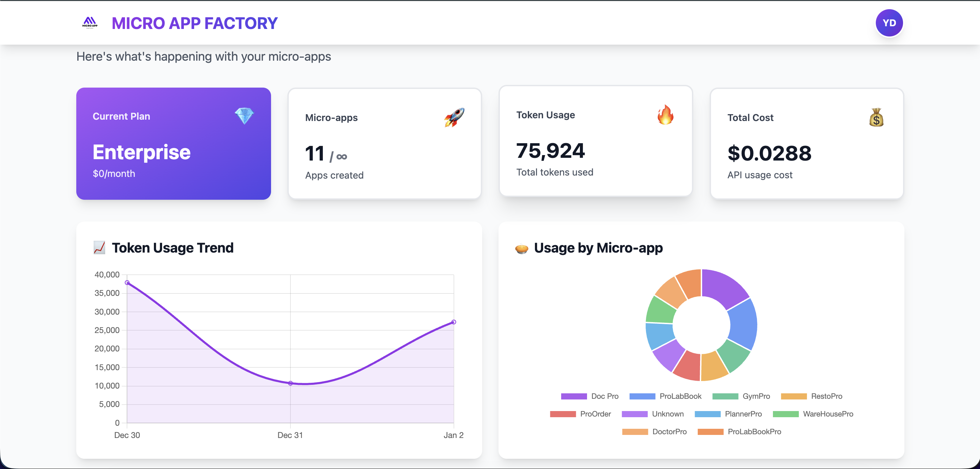Click the Micro App Factory logo icon
The width and height of the screenshot is (980, 469).
(x=90, y=23)
